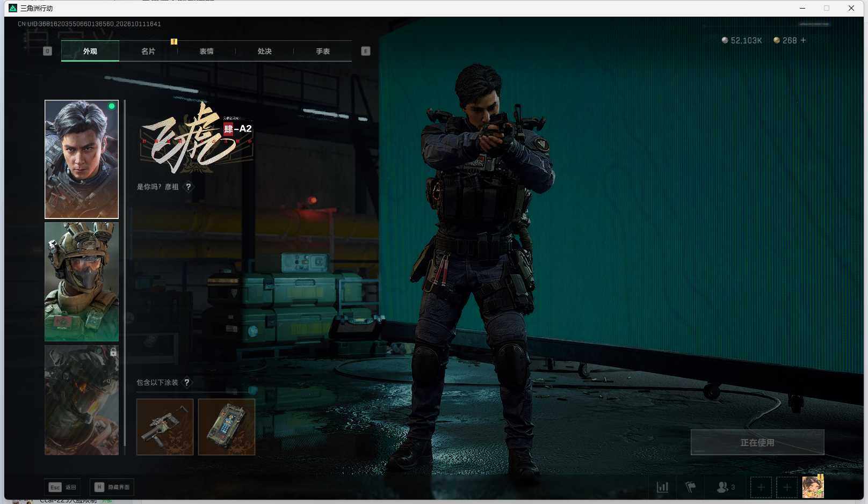Click the included device skin thumbnail

point(227,427)
